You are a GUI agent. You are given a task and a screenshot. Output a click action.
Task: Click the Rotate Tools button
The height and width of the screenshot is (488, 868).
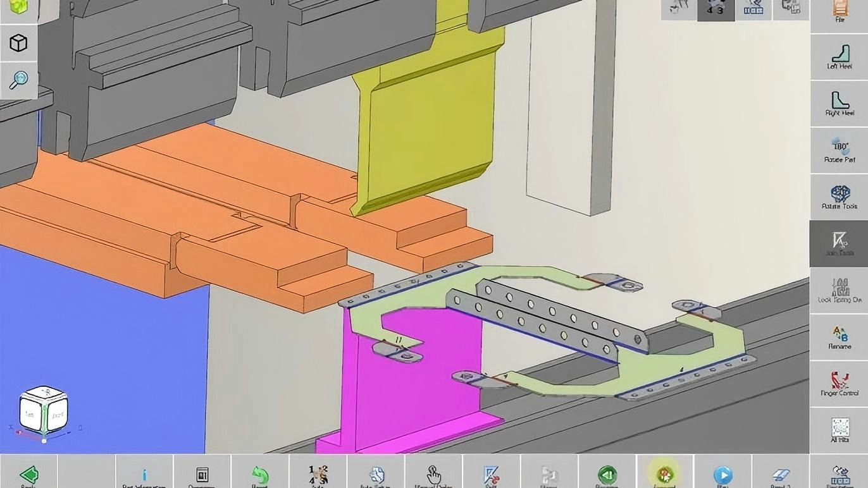tap(839, 197)
